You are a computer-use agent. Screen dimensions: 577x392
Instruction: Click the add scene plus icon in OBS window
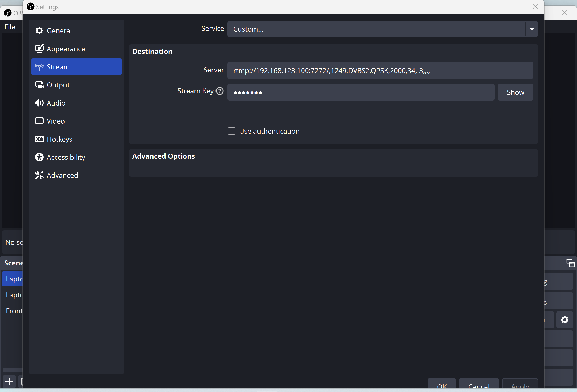9,381
